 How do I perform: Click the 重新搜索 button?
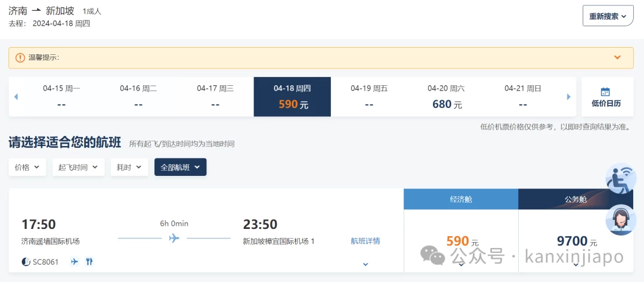[608, 17]
